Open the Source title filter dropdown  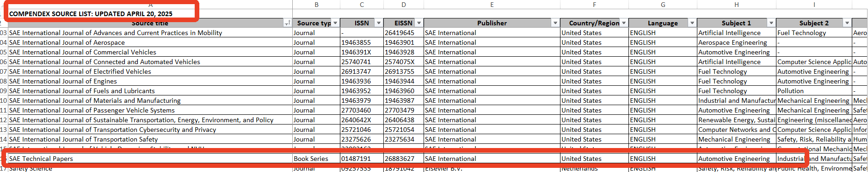(x=287, y=23)
